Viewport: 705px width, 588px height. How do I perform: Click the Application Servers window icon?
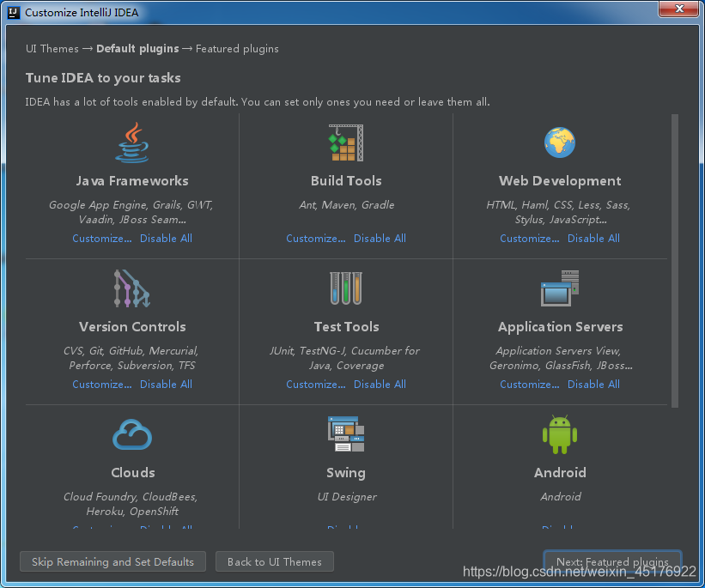[560, 288]
